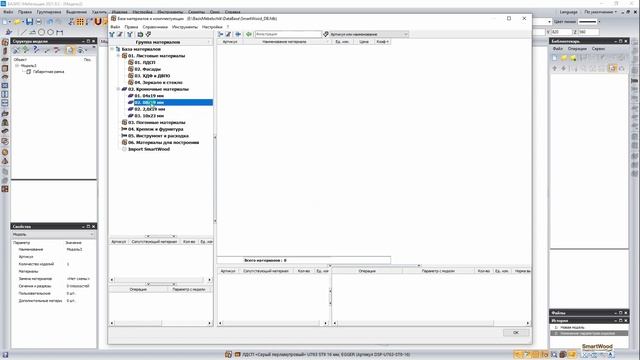640x360 pixels.
Task: Select '03. 10x23 мм' edge material item
Action: (149, 116)
